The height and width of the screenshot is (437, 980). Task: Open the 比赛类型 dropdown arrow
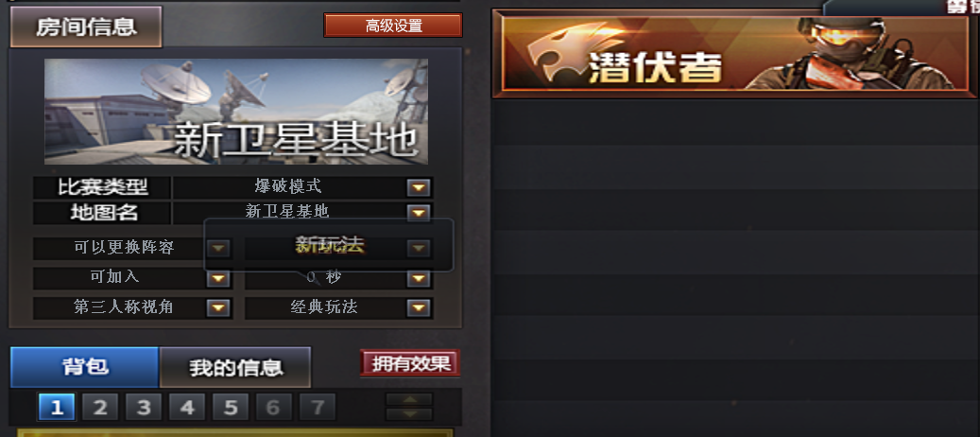coord(418,187)
